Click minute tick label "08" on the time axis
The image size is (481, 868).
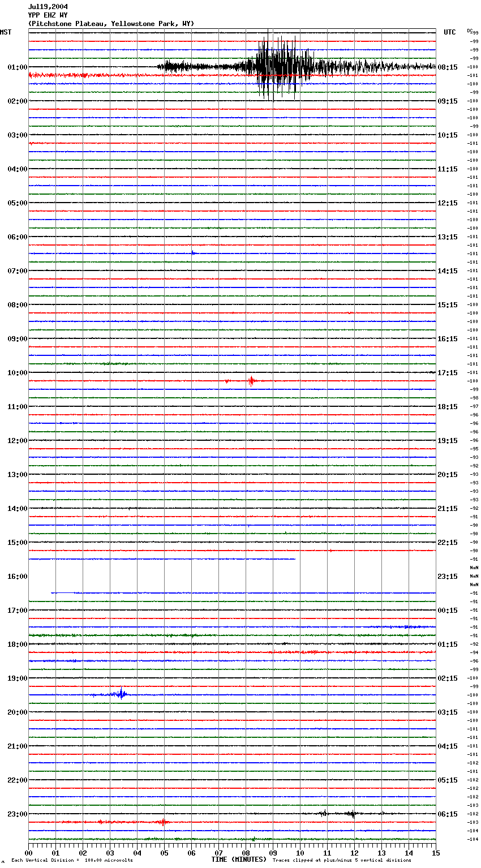tap(246, 853)
